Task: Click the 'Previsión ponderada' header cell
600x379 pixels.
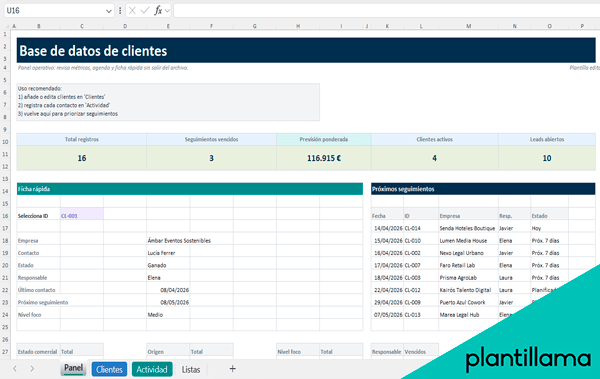Action: 324,139
